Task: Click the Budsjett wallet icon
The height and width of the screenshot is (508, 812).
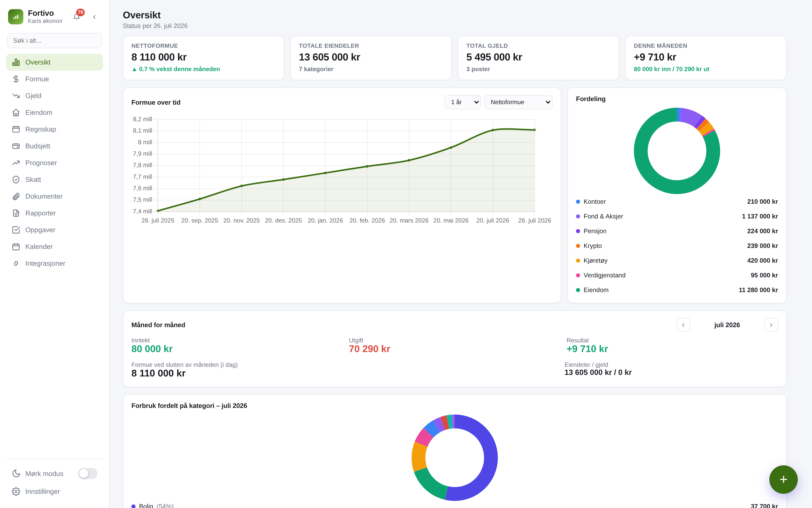Action: coord(16,146)
